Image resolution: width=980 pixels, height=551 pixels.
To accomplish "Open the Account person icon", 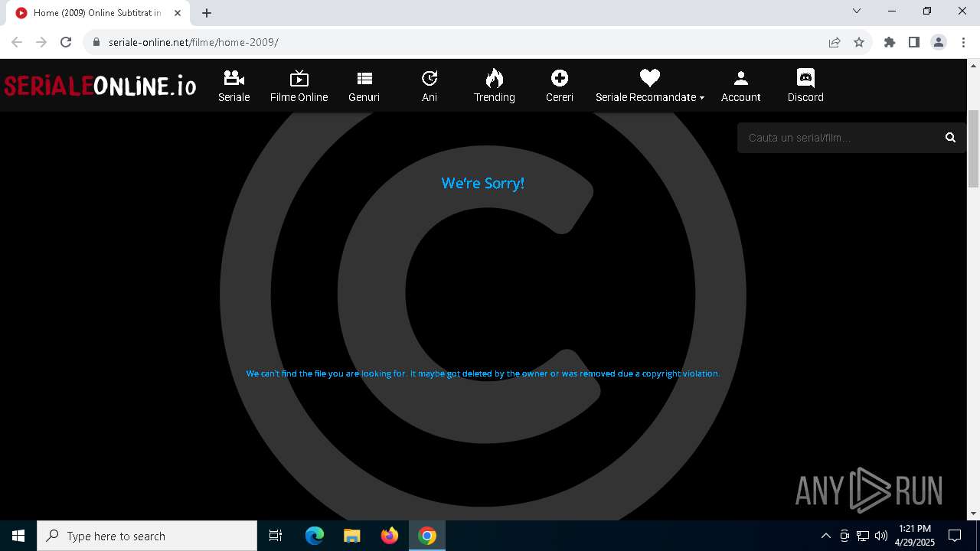I will pyautogui.click(x=740, y=78).
